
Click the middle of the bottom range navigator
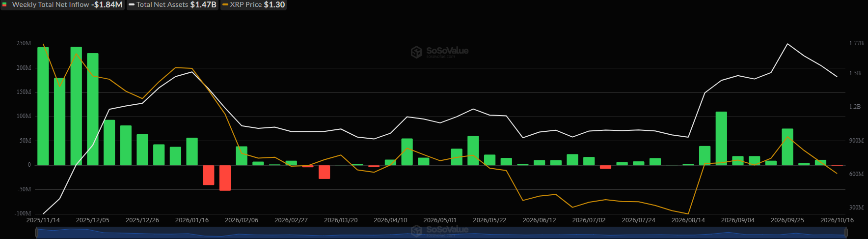(x=442, y=233)
